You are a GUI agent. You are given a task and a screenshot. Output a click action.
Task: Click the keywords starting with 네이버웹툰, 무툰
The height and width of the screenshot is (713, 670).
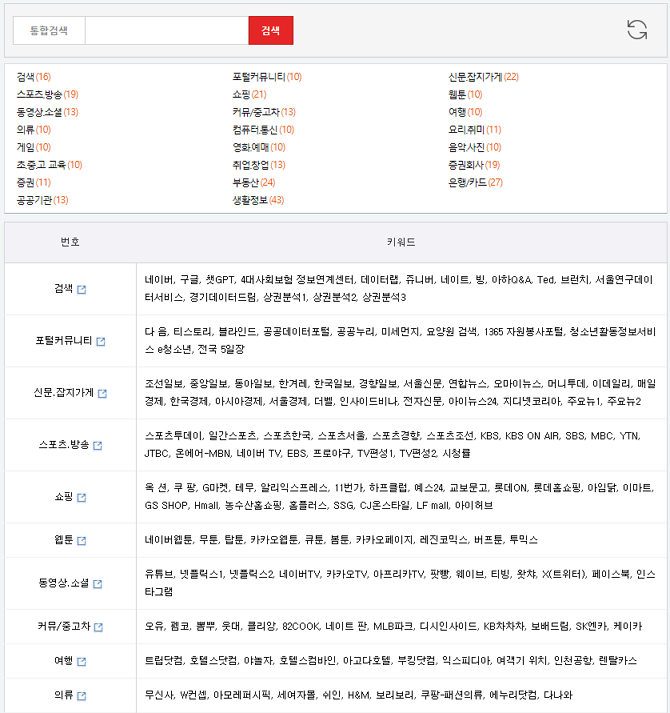(341, 540)
